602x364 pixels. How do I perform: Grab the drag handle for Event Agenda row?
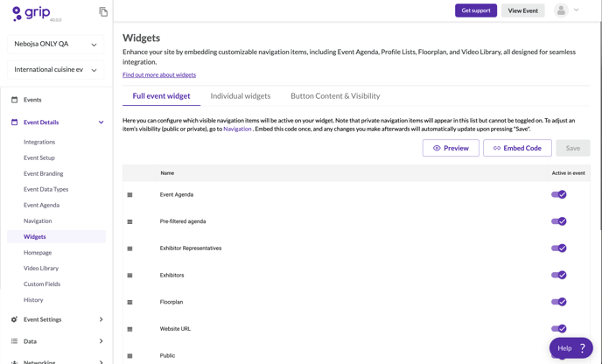(129, 194)
